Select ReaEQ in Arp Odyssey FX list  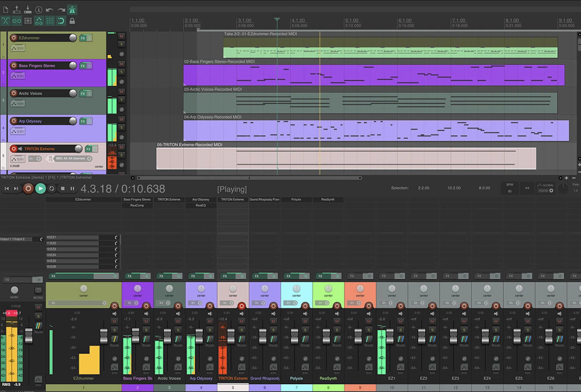coord(201,205)
